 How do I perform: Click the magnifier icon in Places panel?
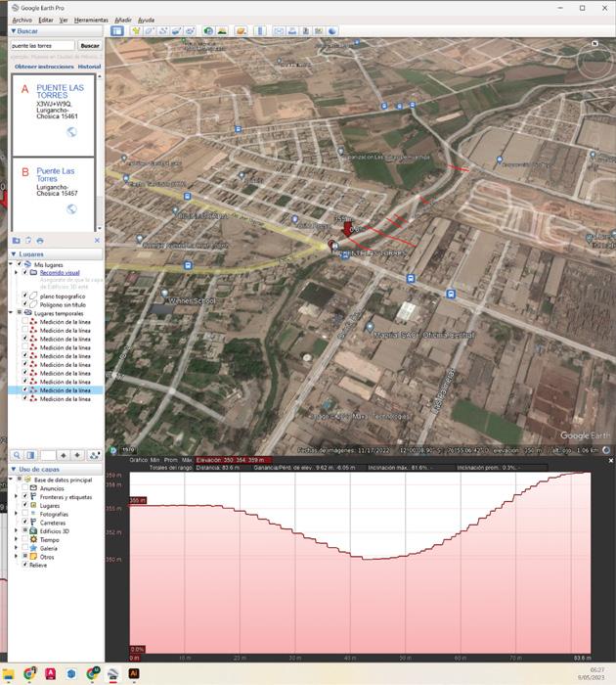(17, 455)
